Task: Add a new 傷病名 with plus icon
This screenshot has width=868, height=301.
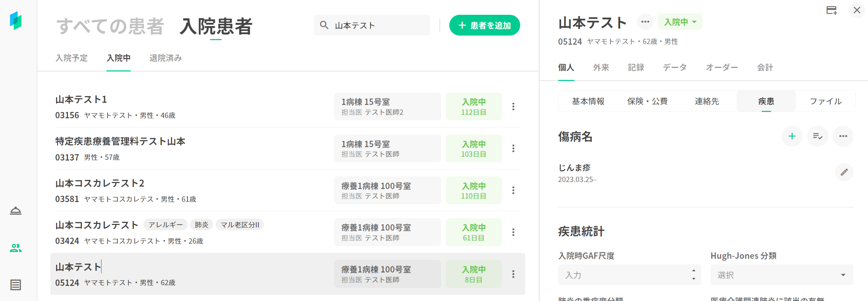Action: pos(792,136)
